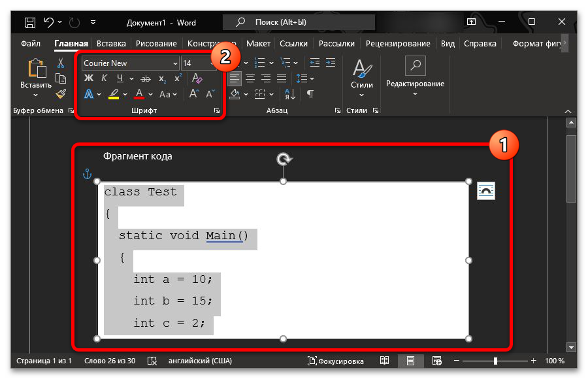Click Фокусировка focus mode button
The image size is (588, 379).
[x=335, y=361]
